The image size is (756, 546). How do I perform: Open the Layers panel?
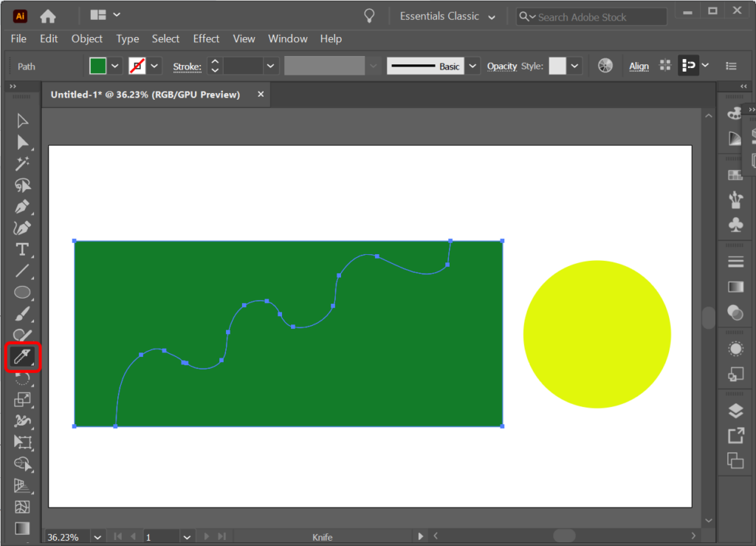735,411
